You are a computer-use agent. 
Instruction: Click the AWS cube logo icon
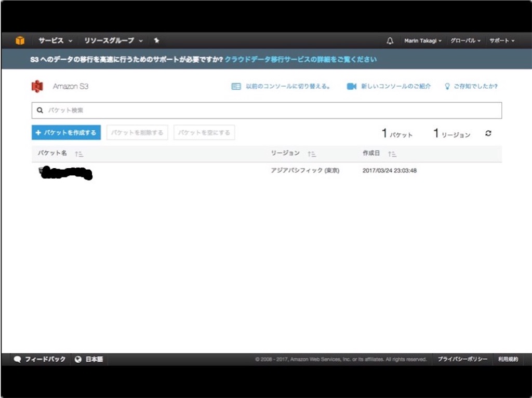(x=20, y=40)
